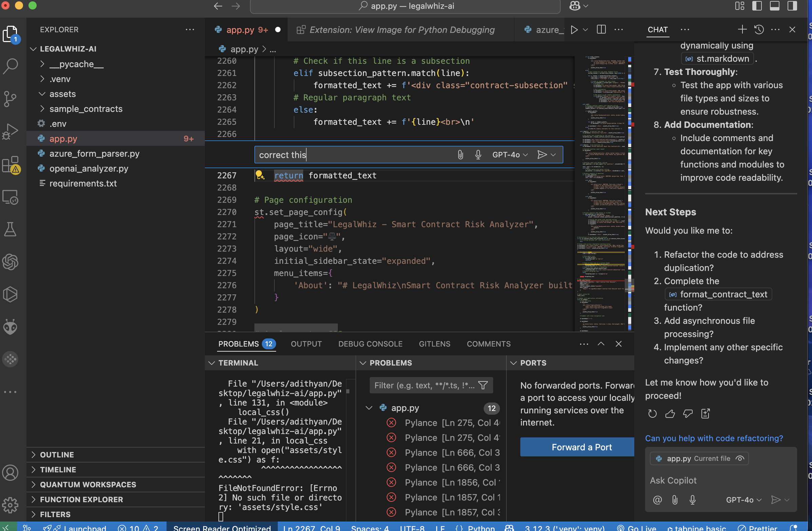Toggle the primary side bar layout
Viewport: 812px width, 531px height.
click(757, 6)
